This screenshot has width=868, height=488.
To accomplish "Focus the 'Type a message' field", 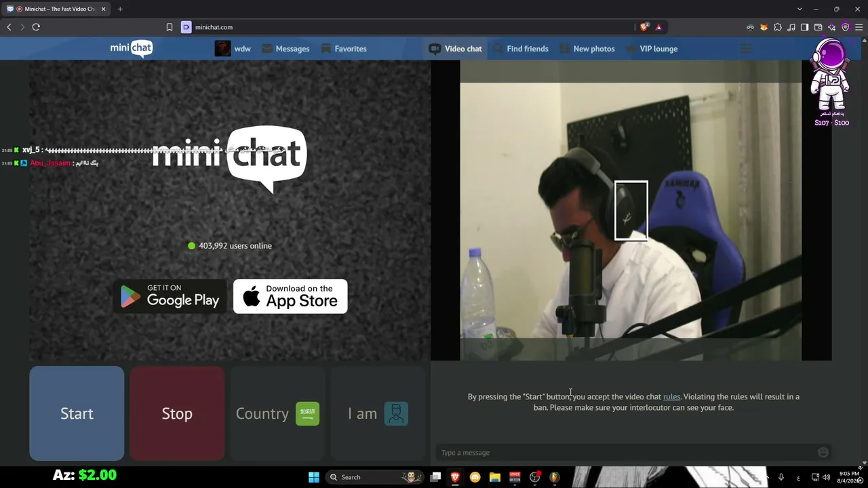I will [x=624, y=453].
